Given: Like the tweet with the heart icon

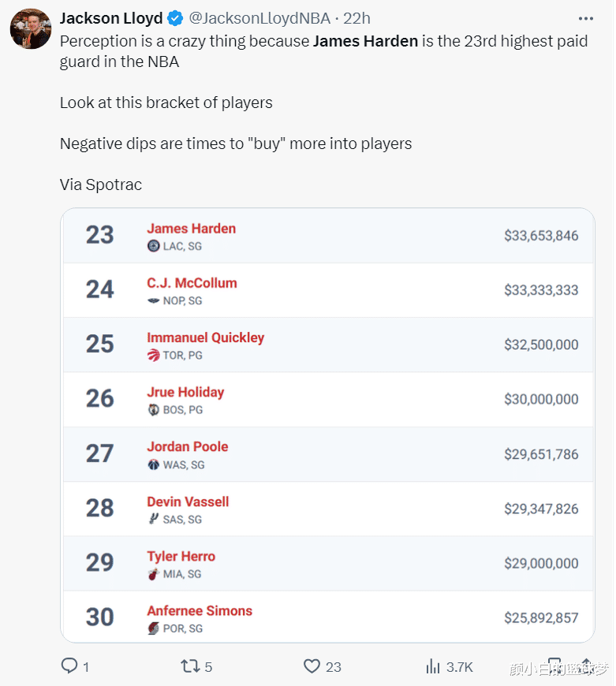Looking at the screenshot, I should pos(312,666).
